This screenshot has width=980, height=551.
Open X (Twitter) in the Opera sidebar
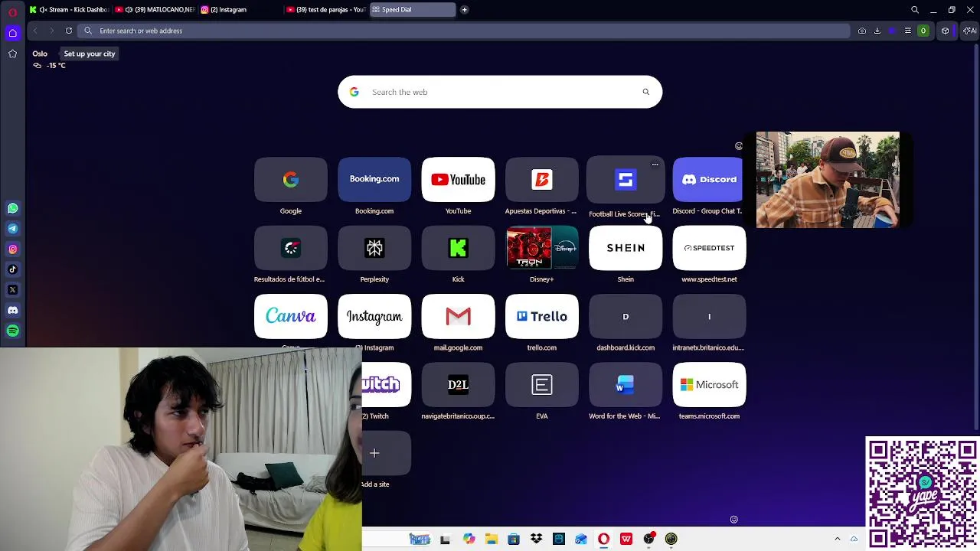click(x=12, y=290)
